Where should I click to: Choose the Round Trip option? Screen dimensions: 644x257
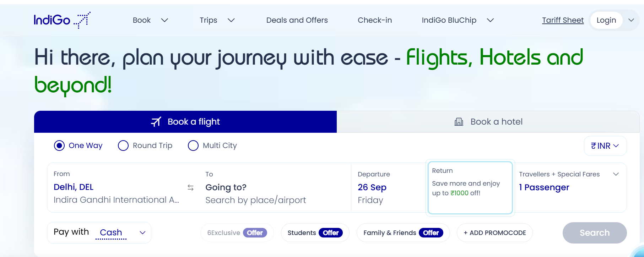coord(123,146)
